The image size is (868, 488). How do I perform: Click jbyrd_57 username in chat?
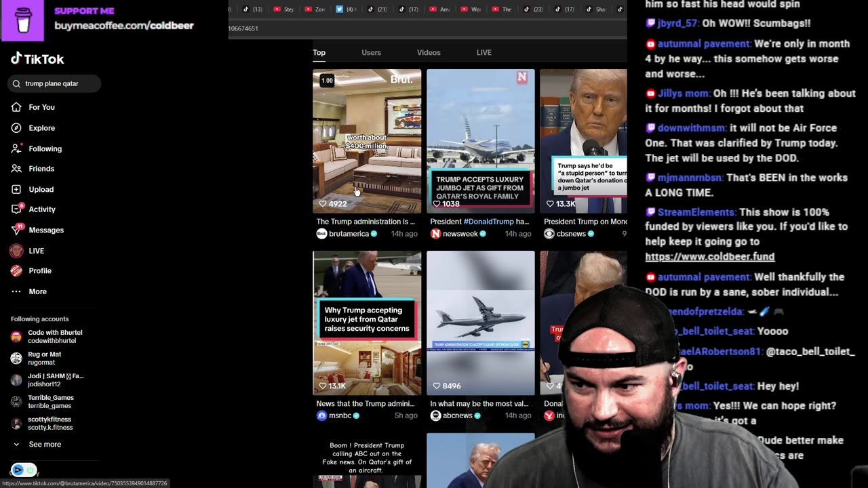point(677,23)
